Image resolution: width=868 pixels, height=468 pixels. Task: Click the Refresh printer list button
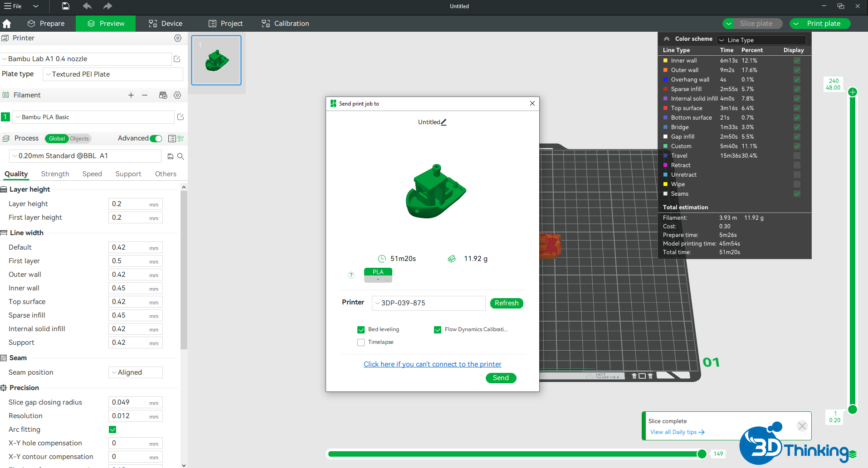tap(507, 303)
